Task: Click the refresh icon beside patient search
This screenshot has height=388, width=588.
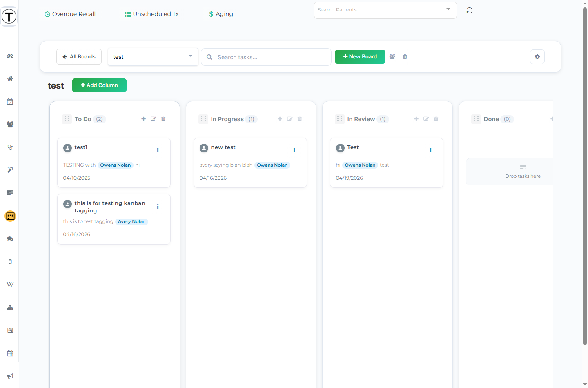Action: click(470, 11)
